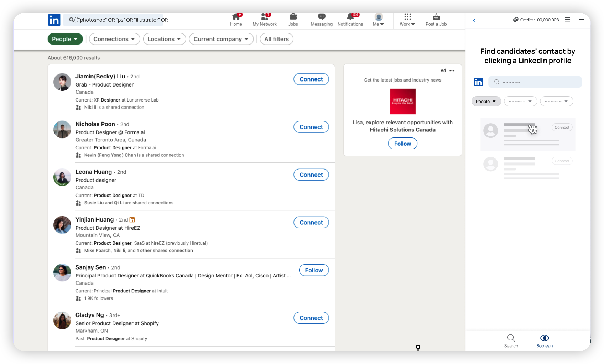Click Leona Huang profile photo

(62, 177)
